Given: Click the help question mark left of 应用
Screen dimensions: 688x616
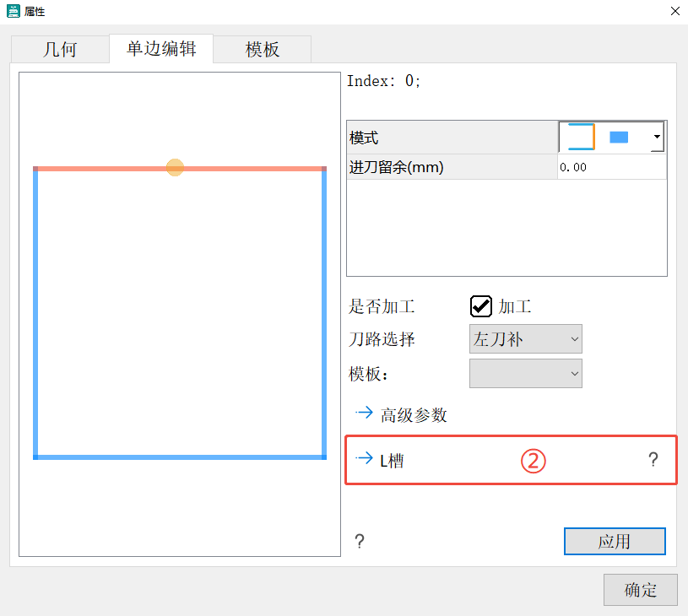Looking at the screenshot, I should pos(360,542).
